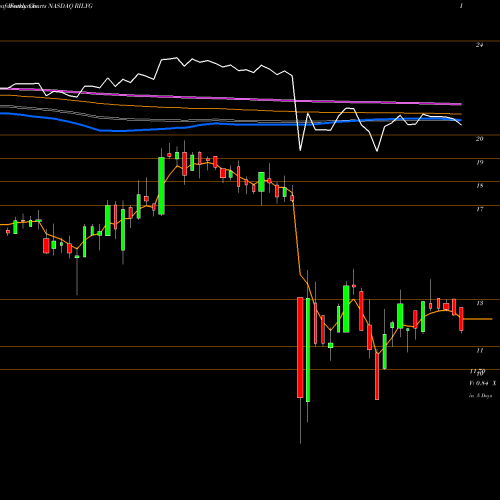Select the 13 price axis label

[479, 303]
